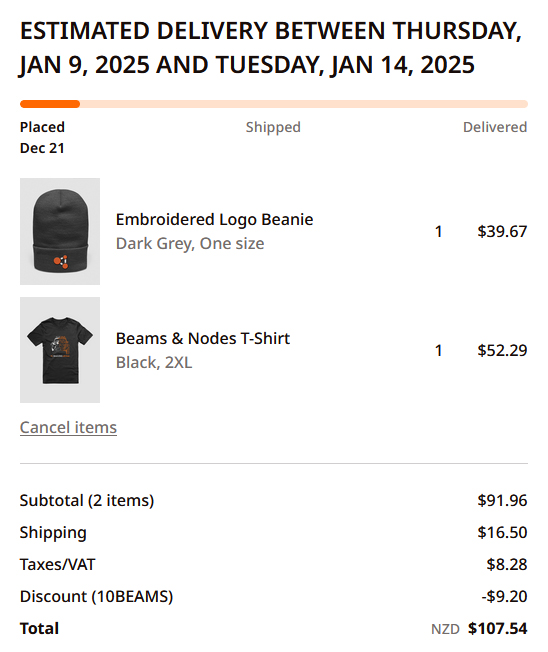The height and width of the screenshot is (652, 548).
Task: Select the Embroidered Logo Beanie title
Action: click(x=214, y=220)
